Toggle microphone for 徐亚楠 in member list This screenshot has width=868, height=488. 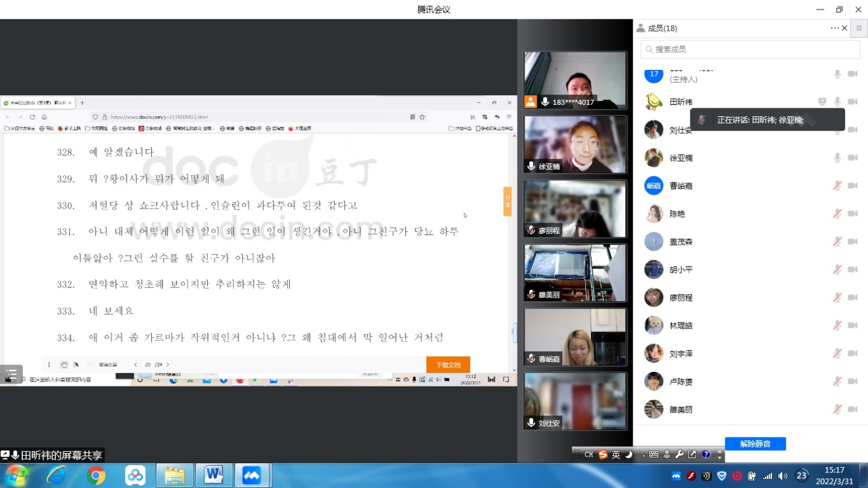pos(837,158)
